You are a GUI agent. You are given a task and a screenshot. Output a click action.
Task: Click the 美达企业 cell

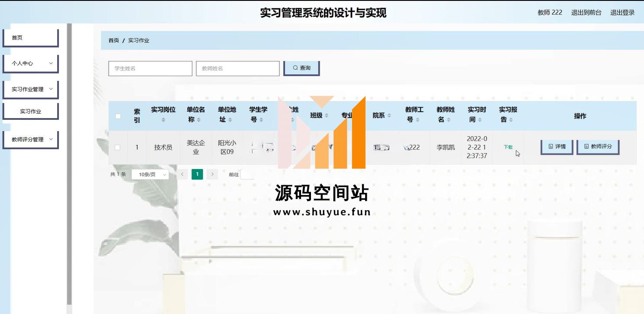[x=196, y=147]
